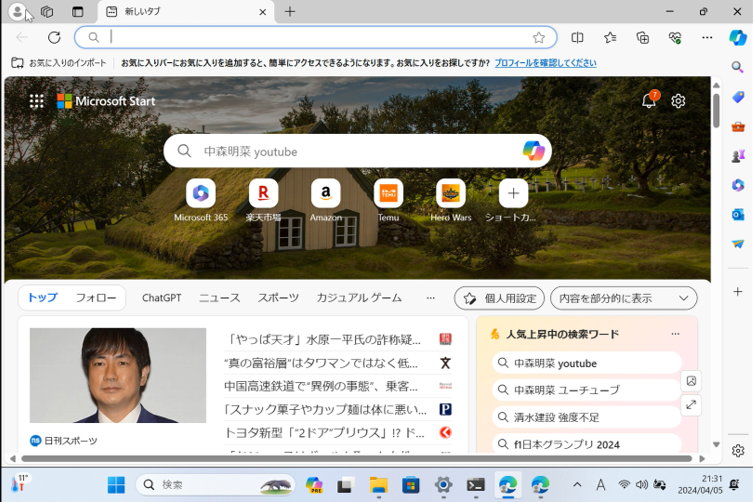Search trending 中森明菜 ユーチューブ
The width and height of the screenshot is (753, 502).
[x=587, y=390]
